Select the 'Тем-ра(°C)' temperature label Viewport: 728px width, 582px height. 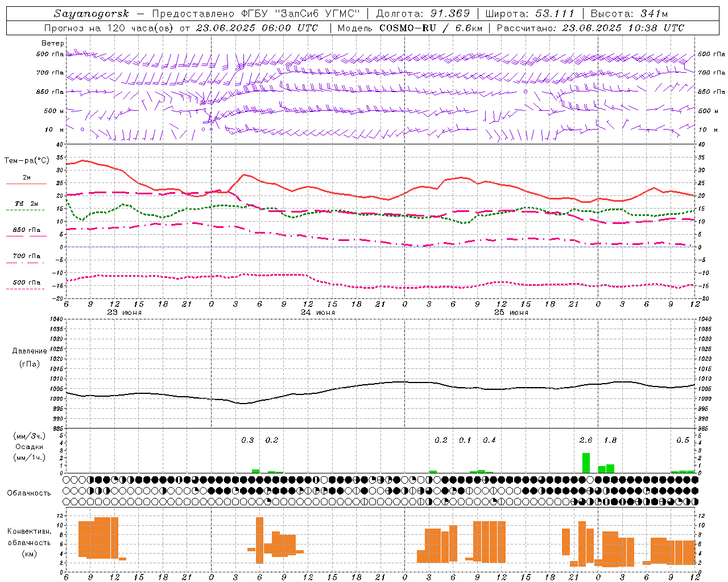[27, 161]
